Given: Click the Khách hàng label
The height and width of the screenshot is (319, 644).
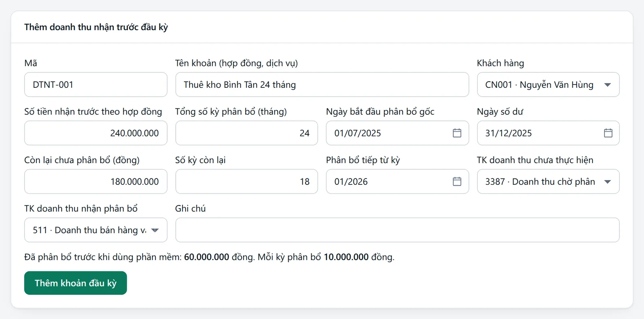Looking at the screenshot, I should click(500, 63).
